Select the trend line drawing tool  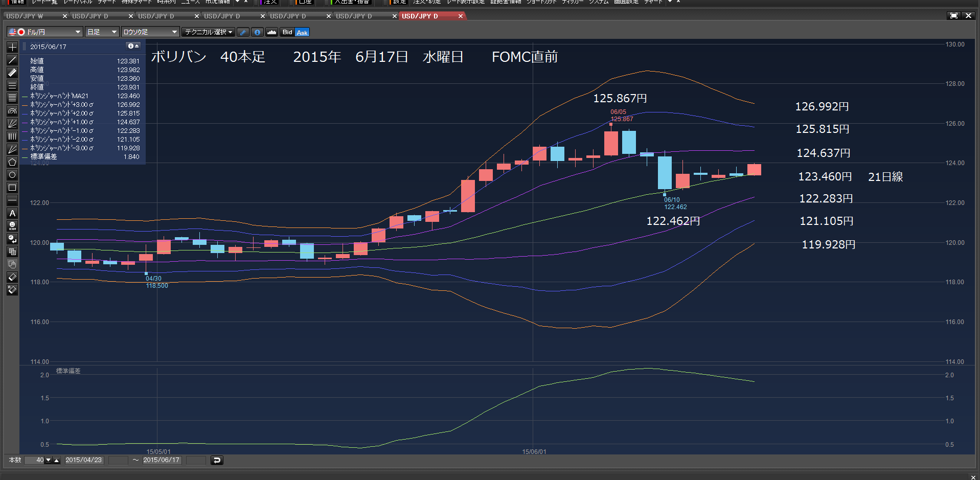12,60
